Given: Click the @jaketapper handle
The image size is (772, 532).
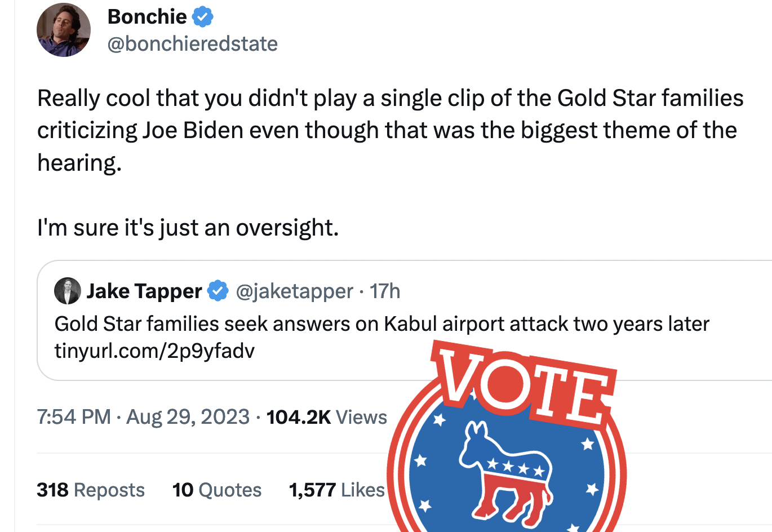Looking at the screenshot, I should [x=294, y=291].
